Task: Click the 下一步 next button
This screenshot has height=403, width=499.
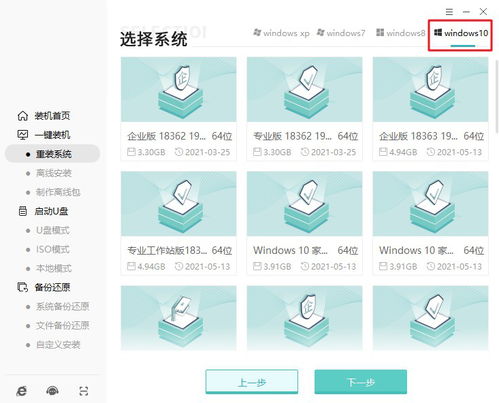Action: [x=361, y=382]
